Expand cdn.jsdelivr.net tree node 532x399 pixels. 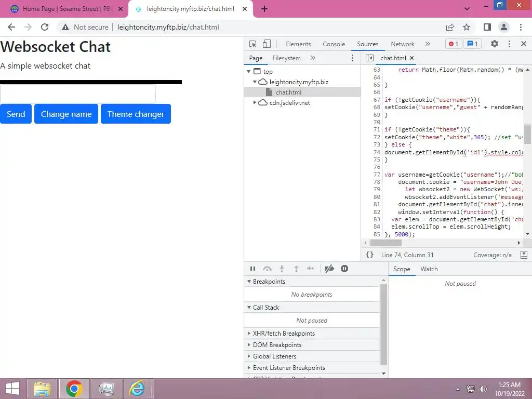[x=255, y=102]
